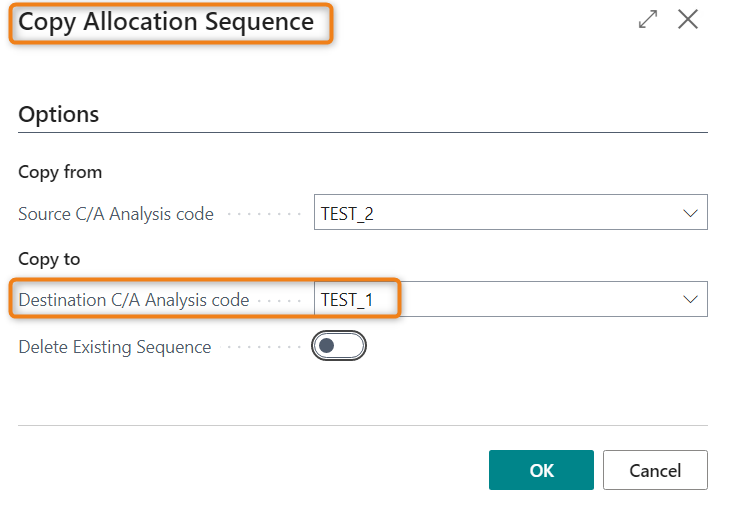This screenshot has width=729, height=508.
Task: Expand dialog with the diagonal arrows icon
Action: pos(648,20)
